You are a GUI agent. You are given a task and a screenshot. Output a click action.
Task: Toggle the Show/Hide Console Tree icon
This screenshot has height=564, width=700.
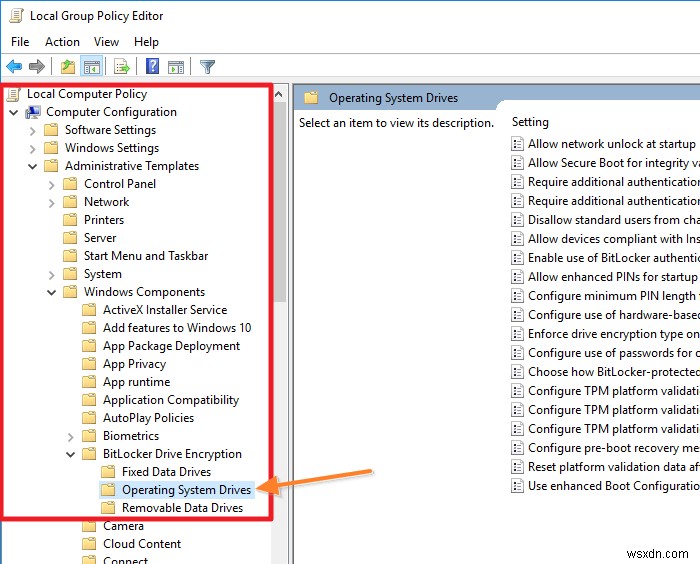tap(92, 67)
